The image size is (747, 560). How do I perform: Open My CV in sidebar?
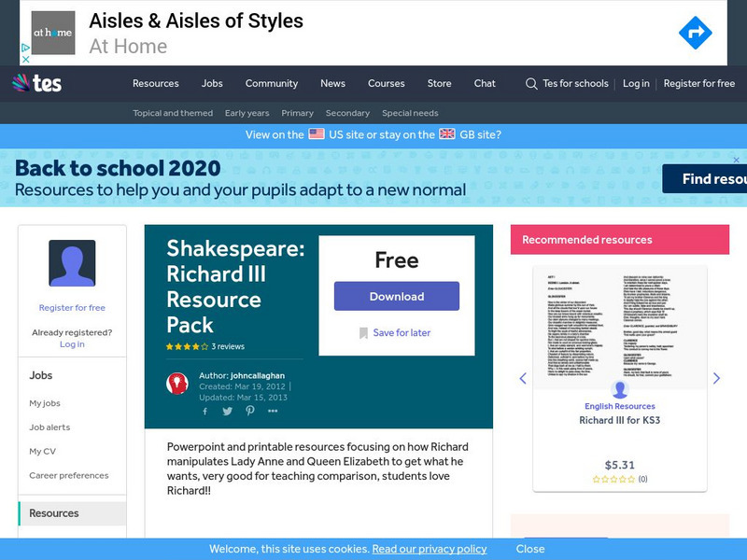coord(42,451)
